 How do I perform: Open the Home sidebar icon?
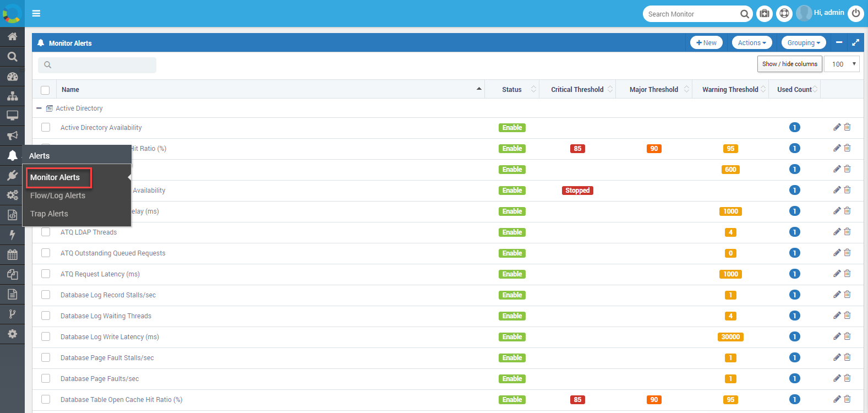12,37
